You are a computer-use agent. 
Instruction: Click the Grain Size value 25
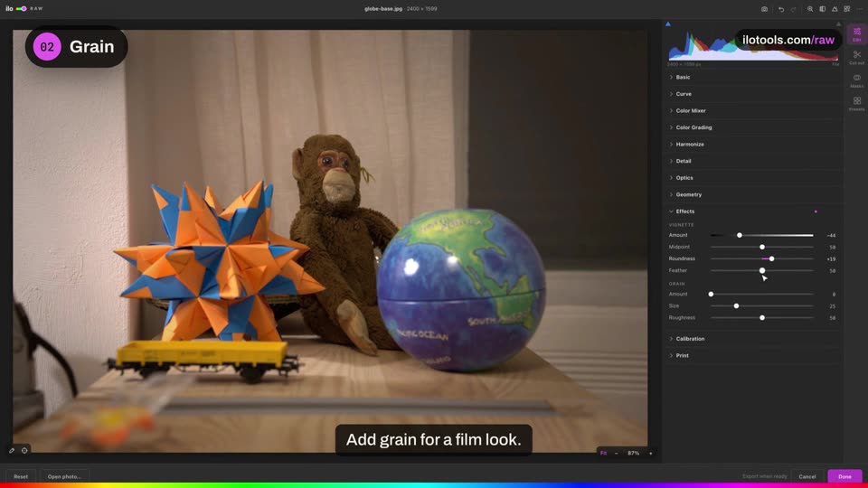click(x=832, y=306)
